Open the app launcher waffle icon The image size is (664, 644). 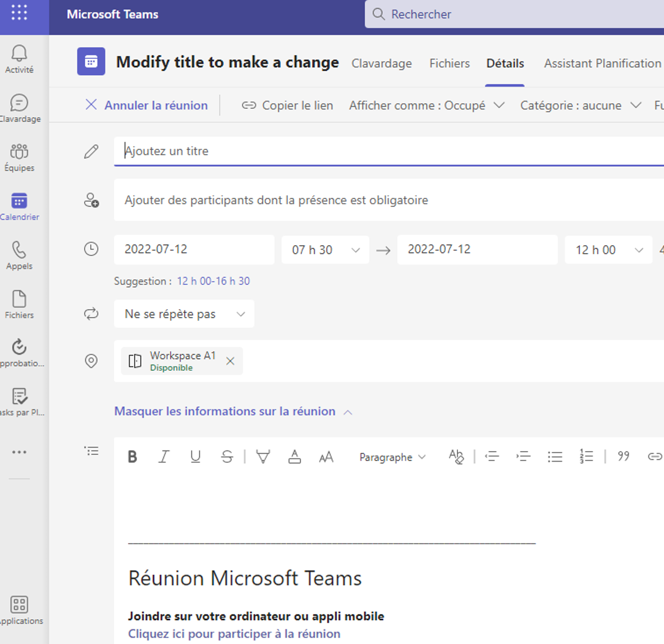click(19, 13)
